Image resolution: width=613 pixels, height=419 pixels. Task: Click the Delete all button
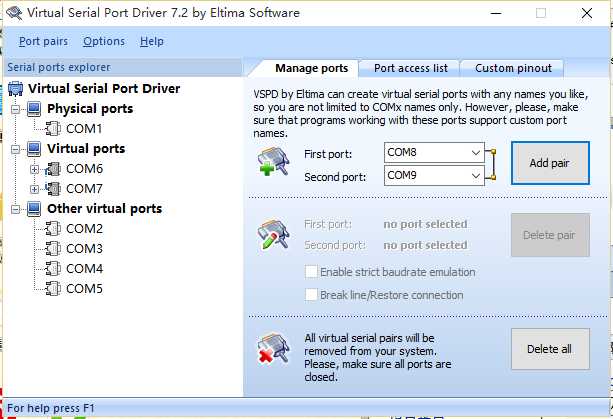click(x=550, y=349)
